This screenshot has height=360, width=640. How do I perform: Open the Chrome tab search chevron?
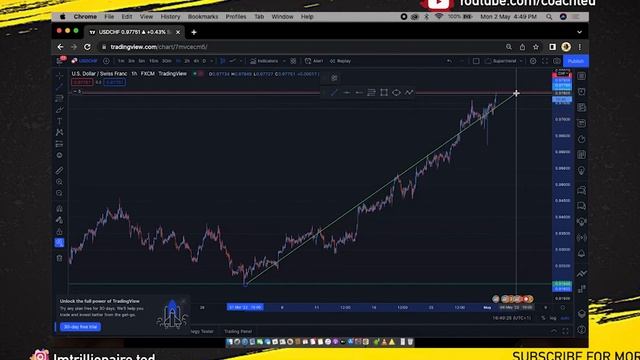point(580,32)
